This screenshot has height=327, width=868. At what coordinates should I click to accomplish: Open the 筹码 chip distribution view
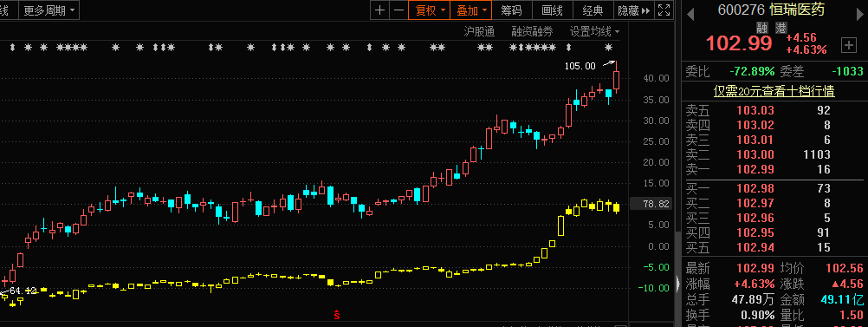tap(511, 10)
